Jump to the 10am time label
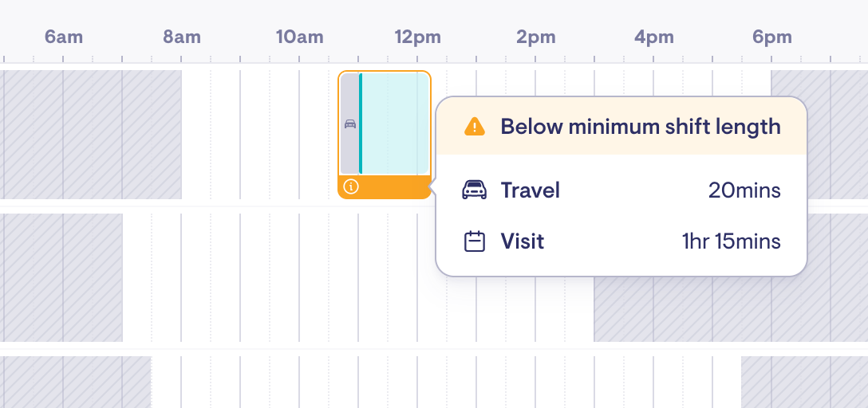868x408 pixels. click(x=300, y=37)
